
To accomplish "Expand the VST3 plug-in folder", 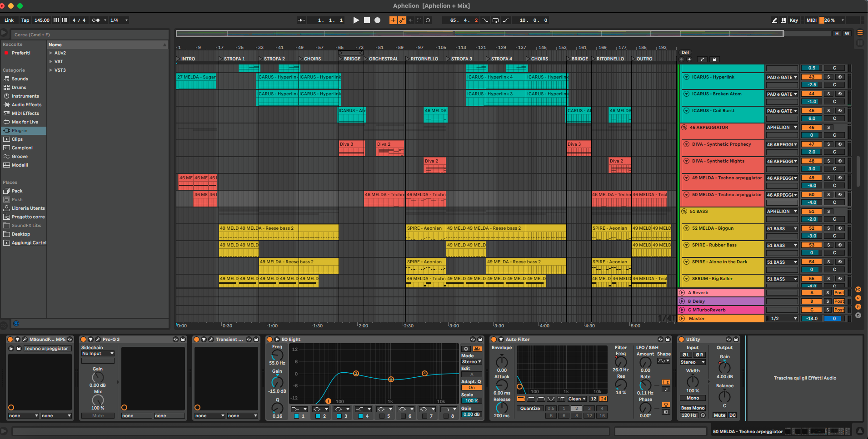I will click(x=51, y=70).
